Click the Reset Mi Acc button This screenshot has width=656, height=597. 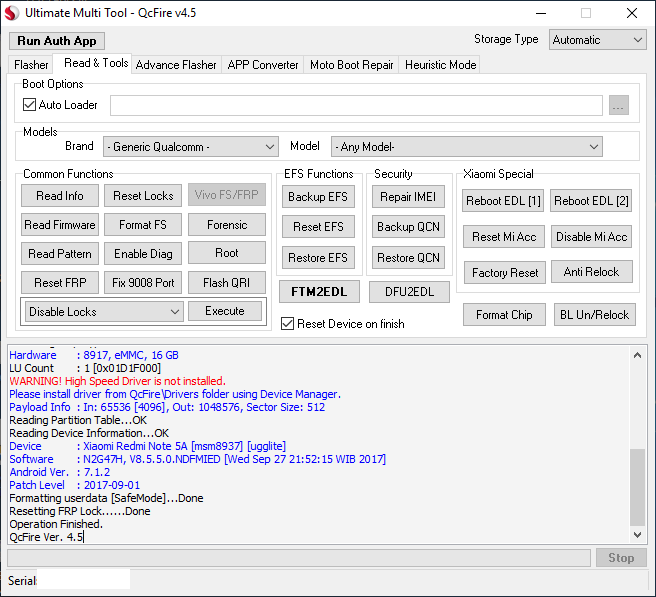tap(504, 237)
